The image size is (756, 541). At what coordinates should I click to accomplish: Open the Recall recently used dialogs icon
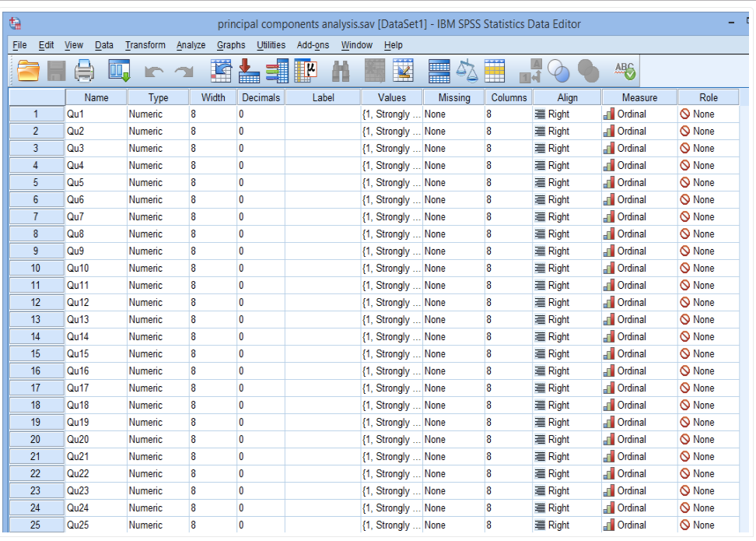click(119, 72)
